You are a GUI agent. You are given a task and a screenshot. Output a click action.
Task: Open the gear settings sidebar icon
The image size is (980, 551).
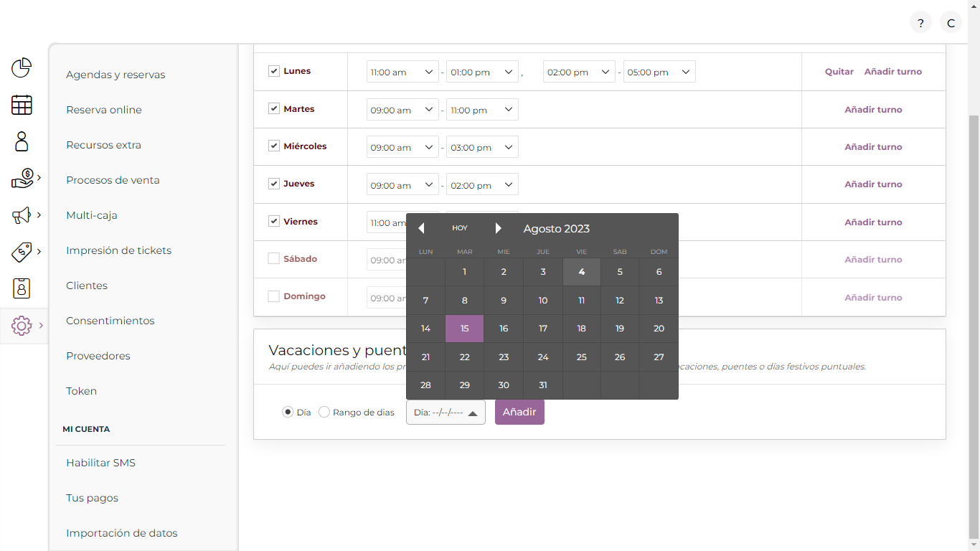(22, 326)
